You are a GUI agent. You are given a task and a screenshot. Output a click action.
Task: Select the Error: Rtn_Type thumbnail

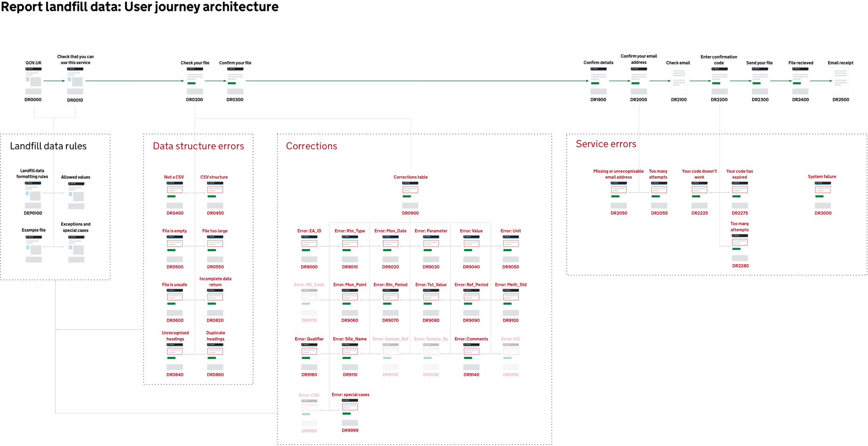(350, 249)
